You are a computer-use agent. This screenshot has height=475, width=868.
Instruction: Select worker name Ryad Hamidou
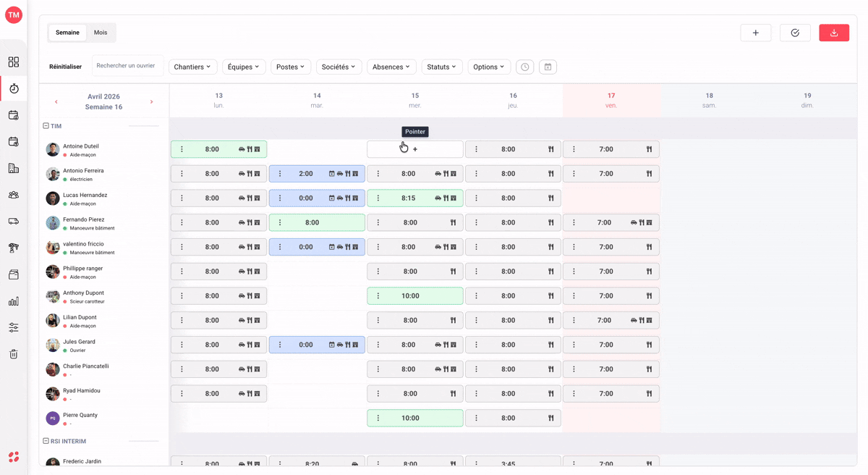click(82, 391)
